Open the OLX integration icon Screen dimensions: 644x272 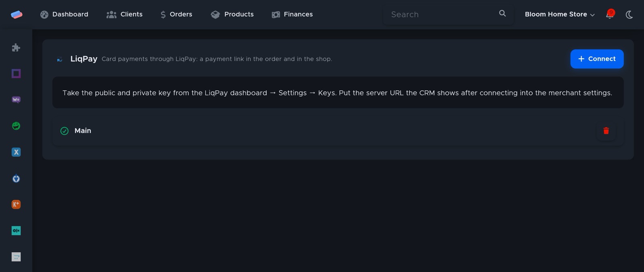[16, 230]
